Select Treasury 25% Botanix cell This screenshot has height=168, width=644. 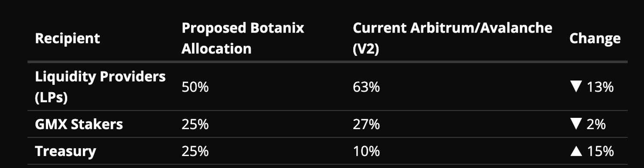pyautogui.click(x=195, y=151)
